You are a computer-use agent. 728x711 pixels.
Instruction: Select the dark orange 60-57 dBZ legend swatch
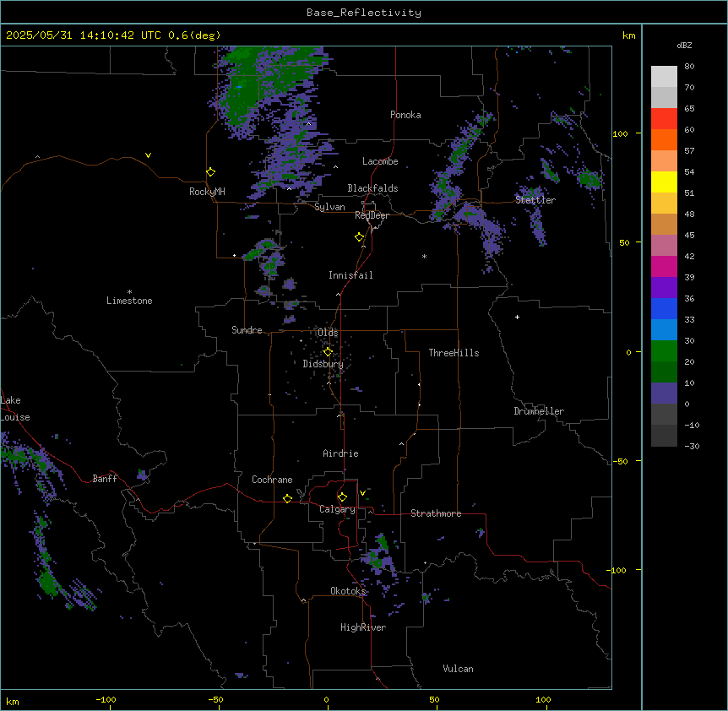point(664,139)
